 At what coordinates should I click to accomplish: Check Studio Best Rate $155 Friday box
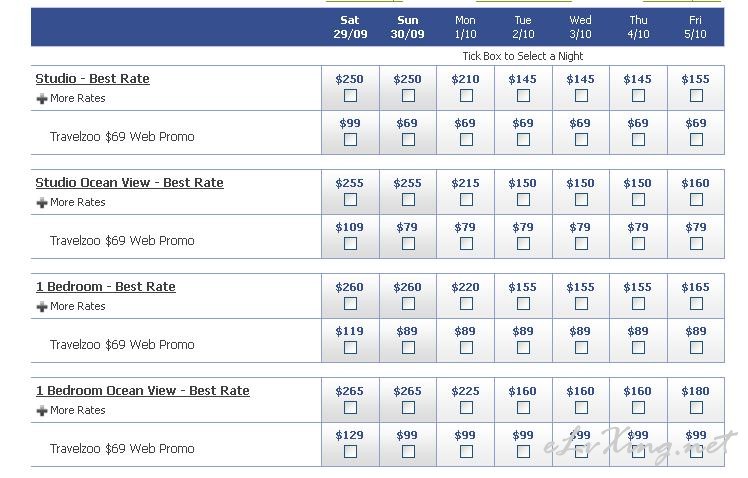tap(696, 96)
